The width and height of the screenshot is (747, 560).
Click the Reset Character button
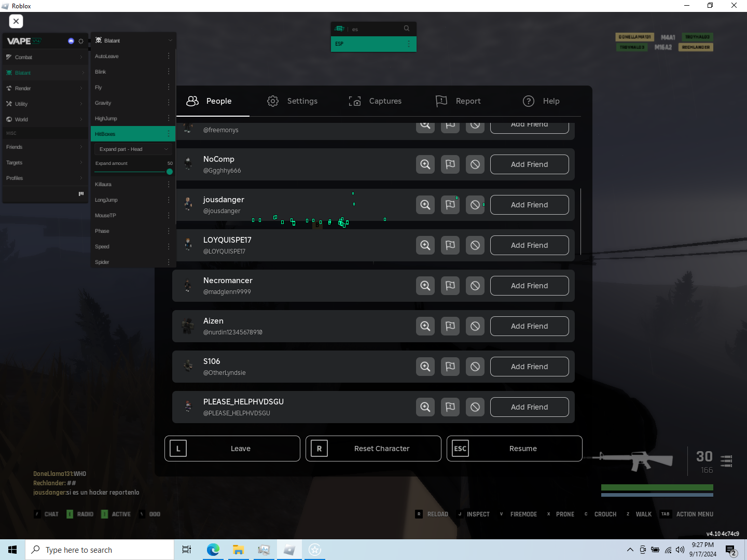pos(374,449)
